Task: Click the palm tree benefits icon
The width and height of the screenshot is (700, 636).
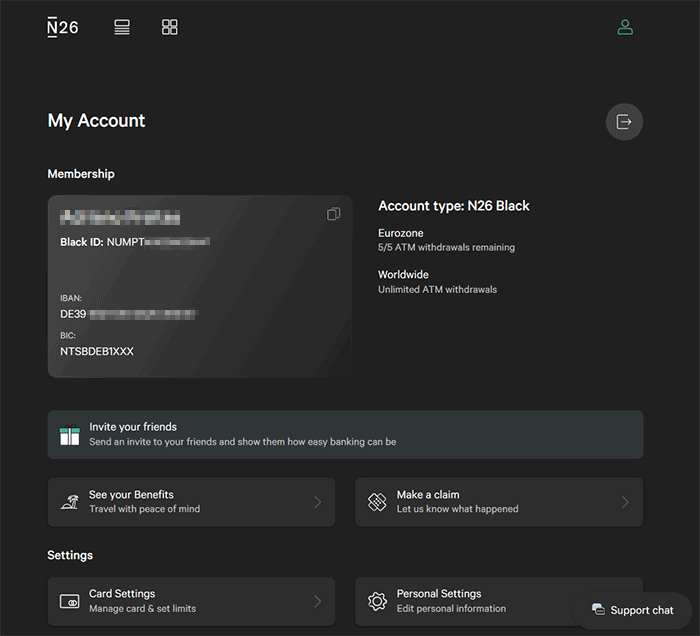Action: point(70,502)
